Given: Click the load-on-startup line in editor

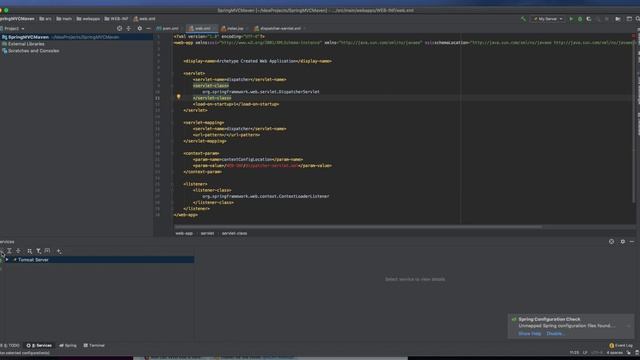Looking at the screenshot, I should click(236, 104).
